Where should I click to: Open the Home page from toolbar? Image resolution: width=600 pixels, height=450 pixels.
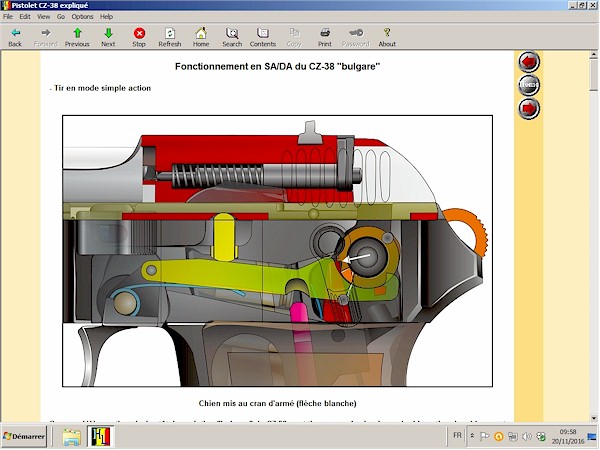[x=201, y=38]
